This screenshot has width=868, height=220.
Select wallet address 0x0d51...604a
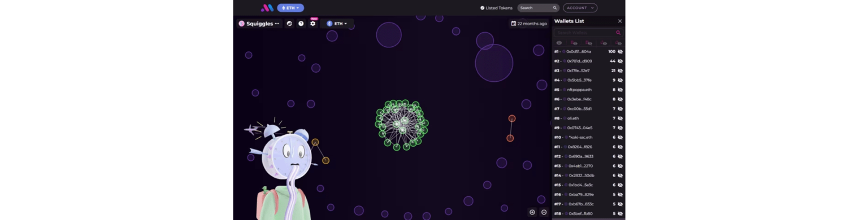579,51
